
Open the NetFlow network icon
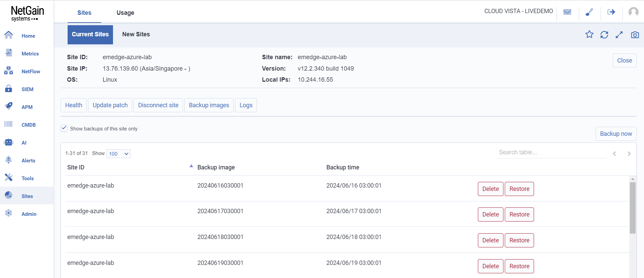[9, 71]
